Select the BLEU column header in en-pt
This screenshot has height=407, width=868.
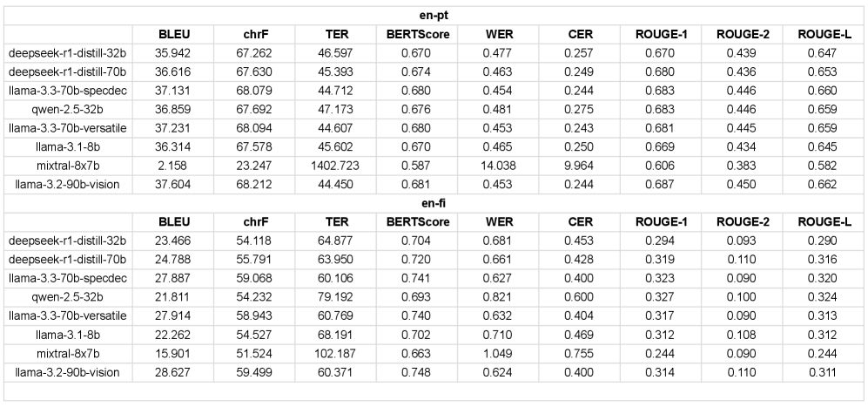174,34
